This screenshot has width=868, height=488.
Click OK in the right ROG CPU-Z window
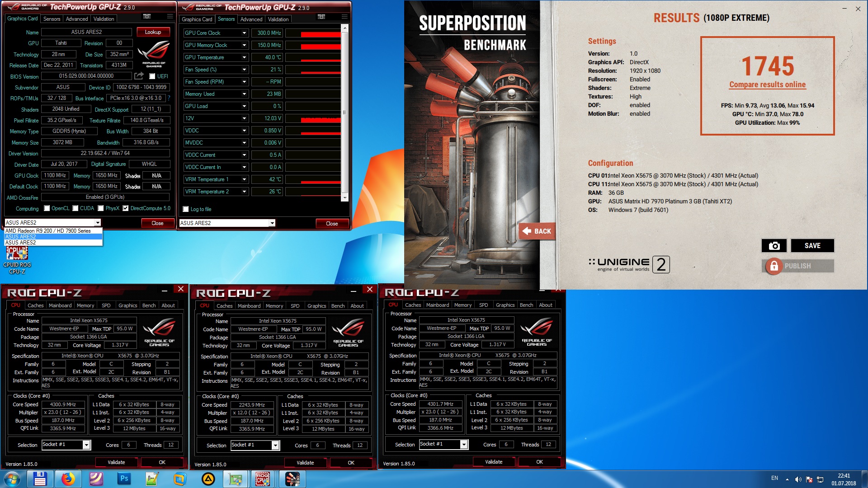[539, 462]
